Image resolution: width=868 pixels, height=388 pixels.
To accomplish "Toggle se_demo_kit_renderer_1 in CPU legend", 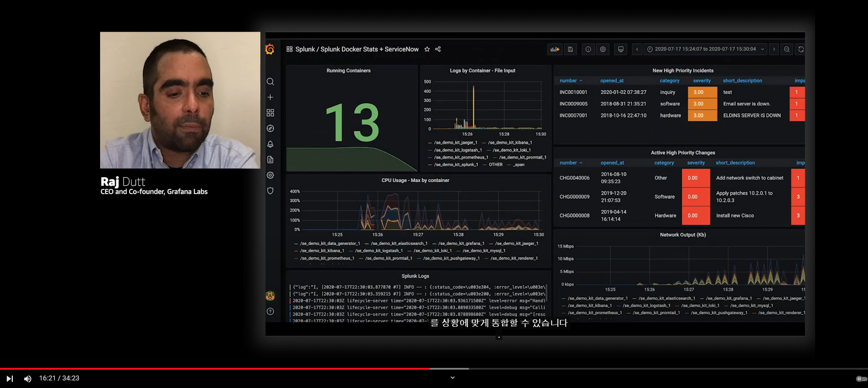I will pyautogui.click(x=514, y=258).
